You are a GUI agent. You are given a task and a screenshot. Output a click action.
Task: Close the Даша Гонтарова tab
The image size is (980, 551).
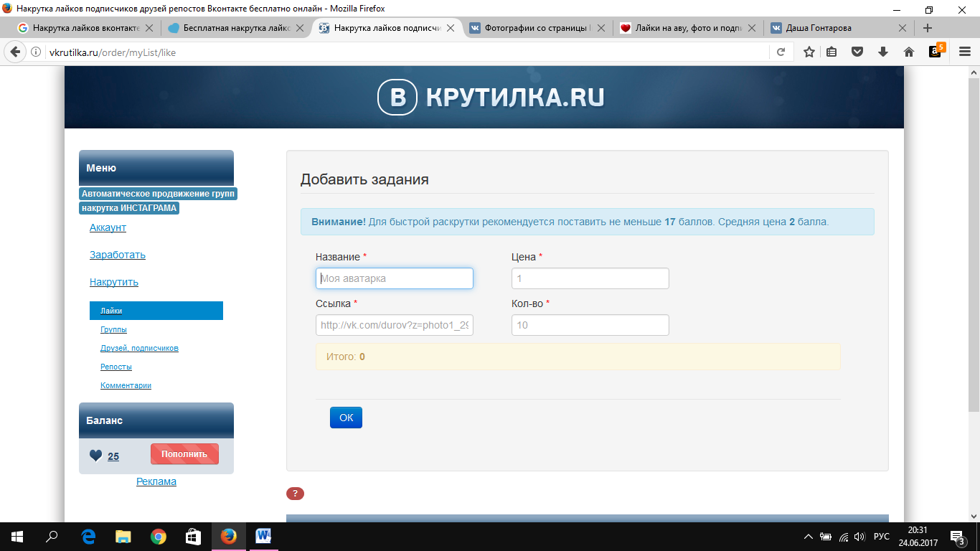click(x=903, y=28)
